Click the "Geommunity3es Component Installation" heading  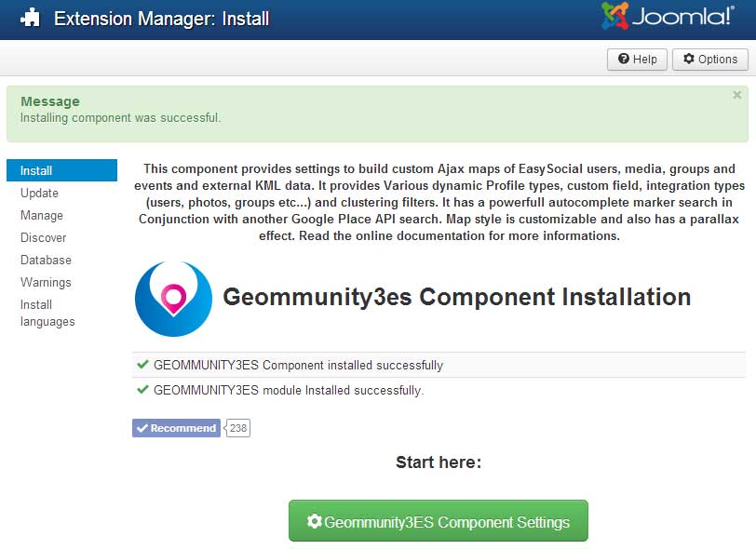tap(456, 297)
